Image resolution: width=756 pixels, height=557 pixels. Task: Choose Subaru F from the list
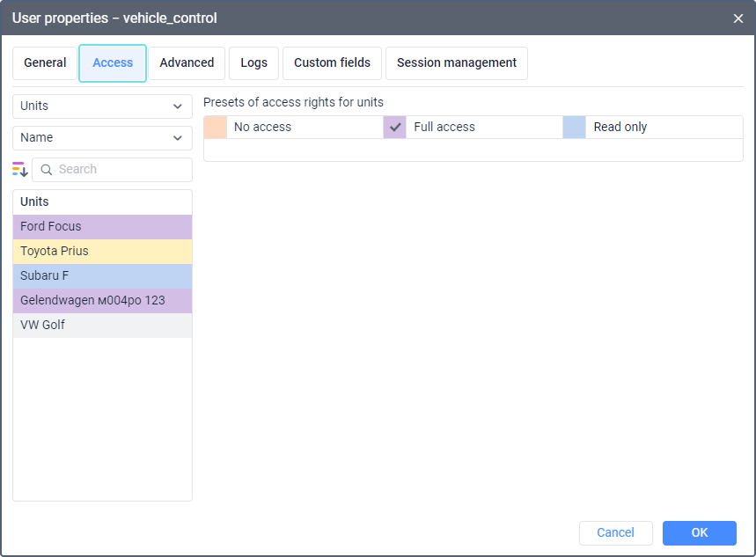102,276
